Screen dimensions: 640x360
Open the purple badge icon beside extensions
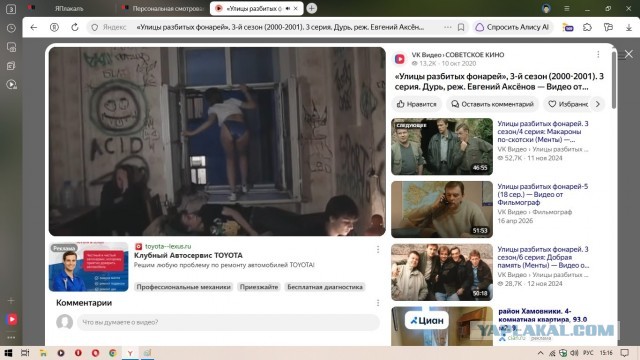pos(568,27)
